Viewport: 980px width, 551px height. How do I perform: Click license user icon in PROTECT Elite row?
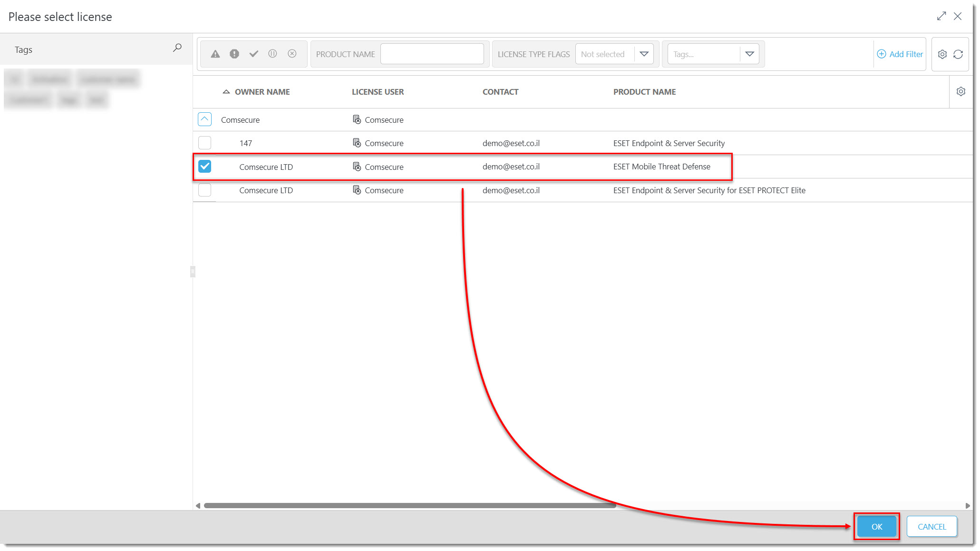[x=357, y=190]
